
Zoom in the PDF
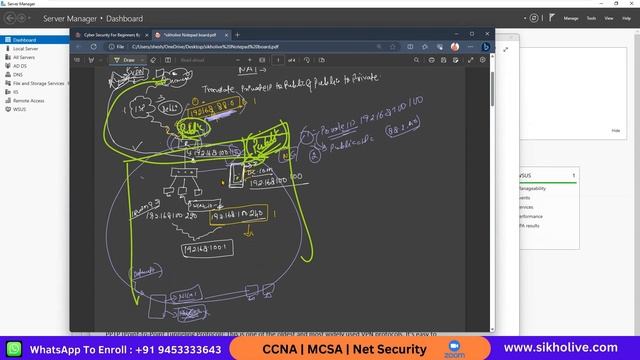point(250,60)
